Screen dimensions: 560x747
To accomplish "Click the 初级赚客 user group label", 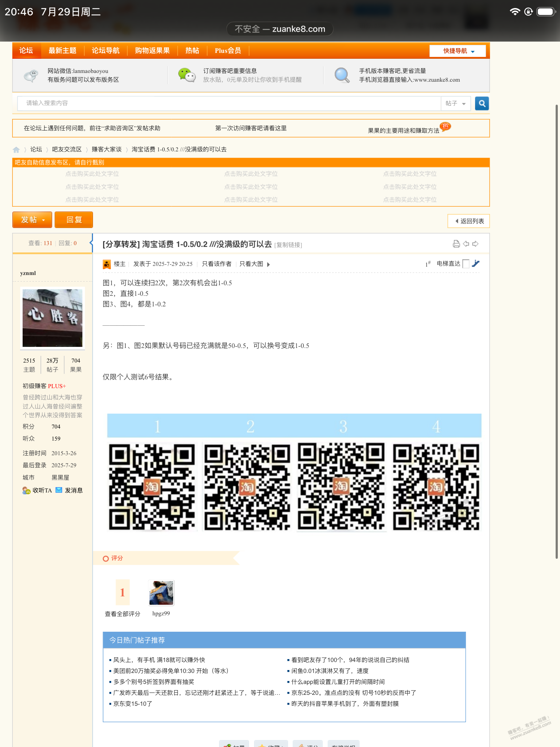I will pyautogui.click(x=34, y=386).
